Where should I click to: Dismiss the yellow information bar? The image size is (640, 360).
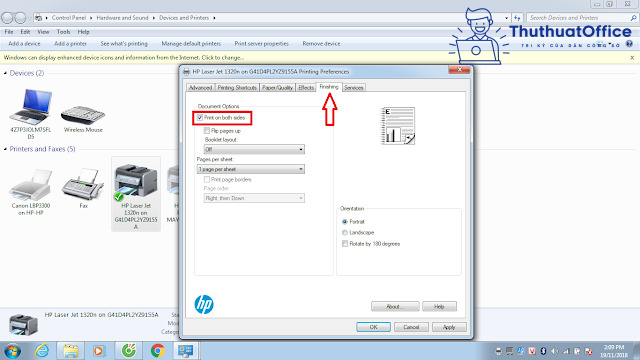(x=632, y=58)
